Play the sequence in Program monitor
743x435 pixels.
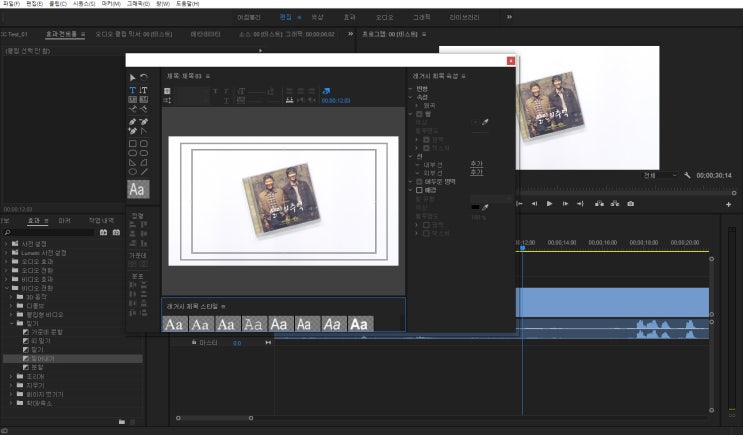tap(549, 204)
